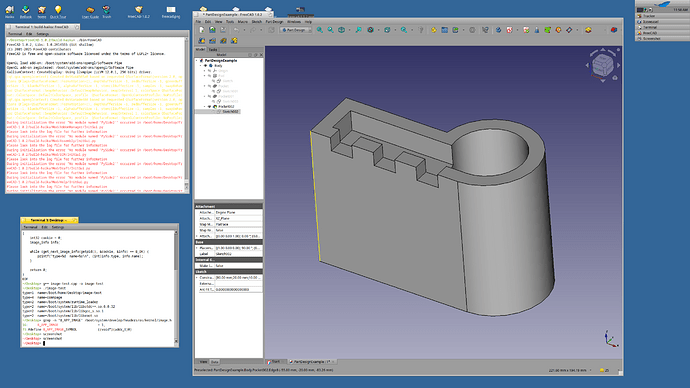Image resolution: width=690 pixels, height=388 pixels.
Task: Switch to the Start tab below 3D view
Action: pos(275,362)
